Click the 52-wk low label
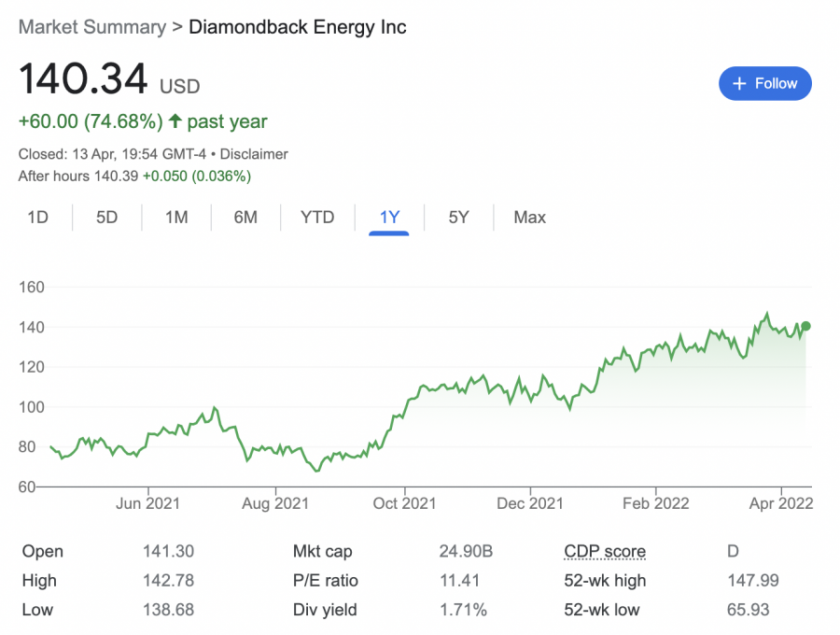Image resolution: width=840 pixels, height=635 pixels. coord(602,610)
